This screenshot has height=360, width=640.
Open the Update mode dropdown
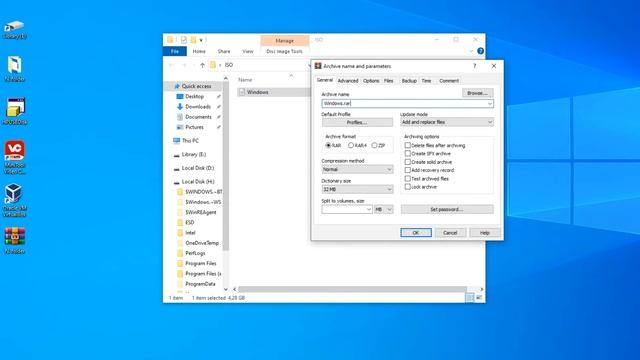(x=447, y=122)
